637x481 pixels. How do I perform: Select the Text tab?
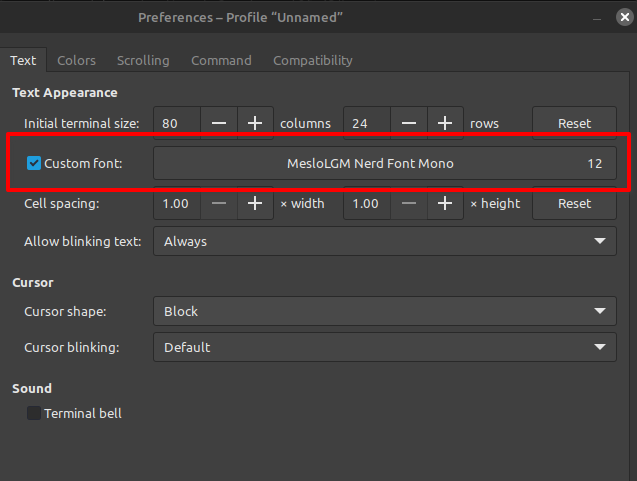click(x=23, y=61)
